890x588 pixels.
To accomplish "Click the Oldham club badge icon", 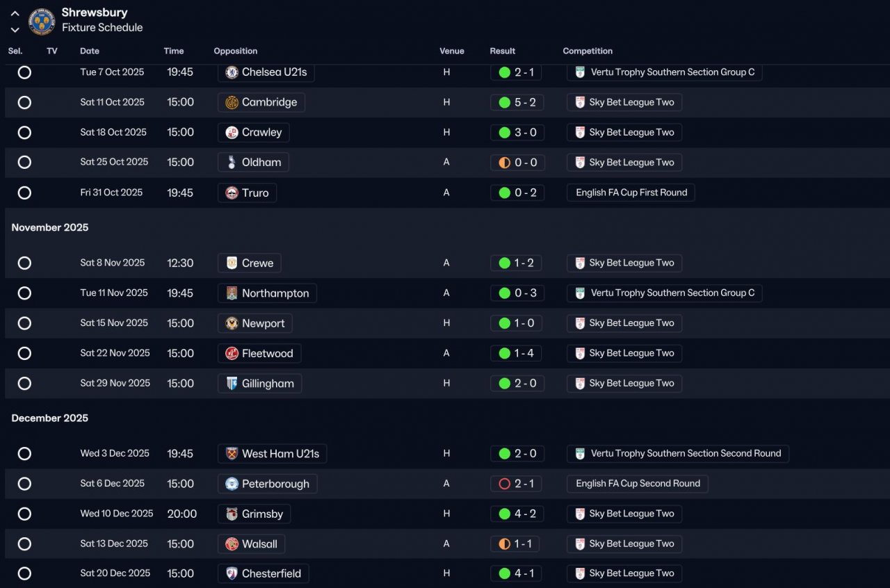I will 232,163.
